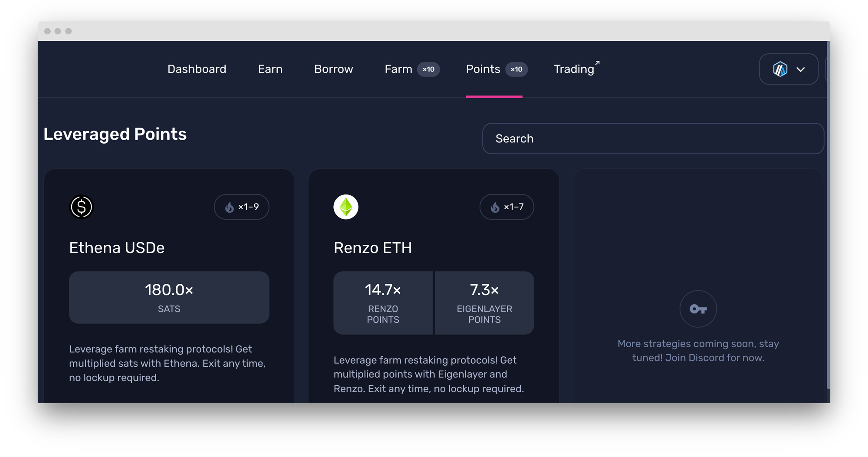868x457 pixels.
Task: Open the Dashboard tab
Action: (x=197, y=69)
